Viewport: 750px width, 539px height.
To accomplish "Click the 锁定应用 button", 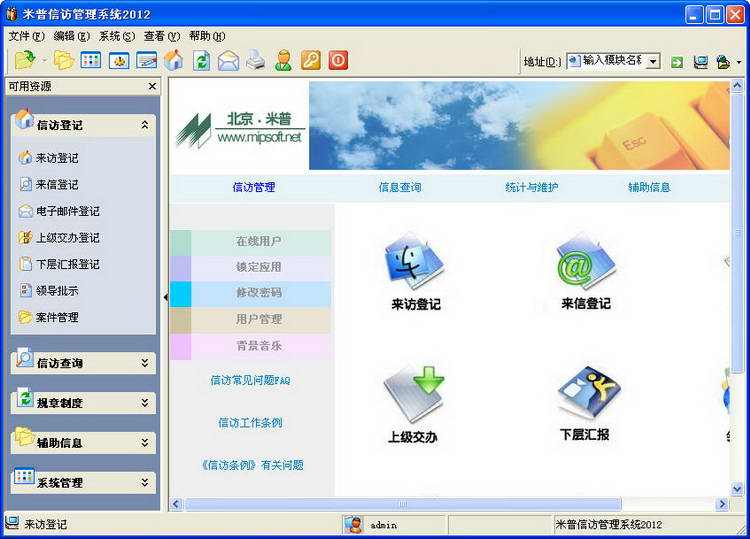I will [x=250, y=267].
